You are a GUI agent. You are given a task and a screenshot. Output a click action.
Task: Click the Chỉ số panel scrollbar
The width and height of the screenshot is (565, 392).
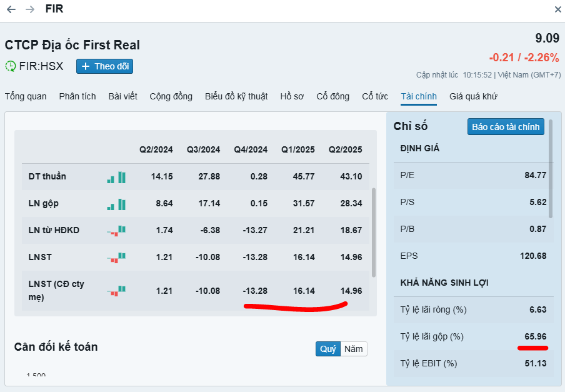[x=551, y=169]
